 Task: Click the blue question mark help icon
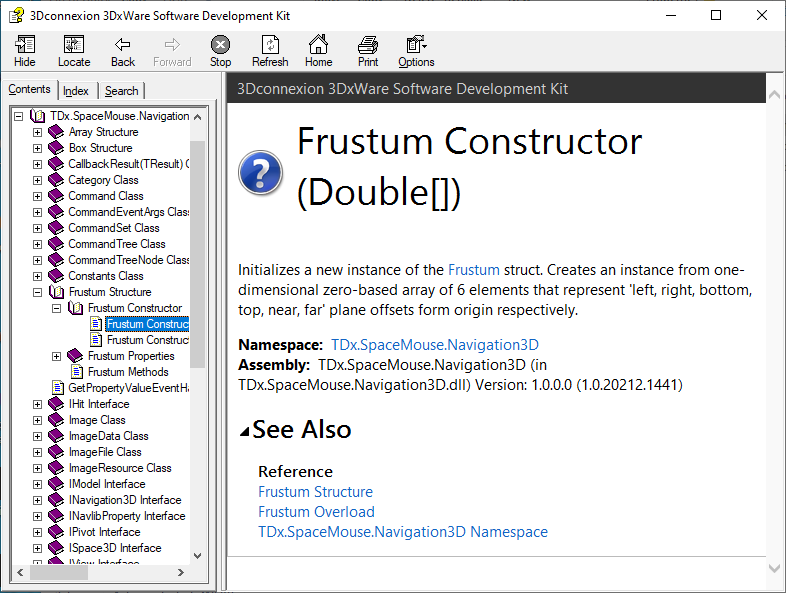click(x=260, y=172)
